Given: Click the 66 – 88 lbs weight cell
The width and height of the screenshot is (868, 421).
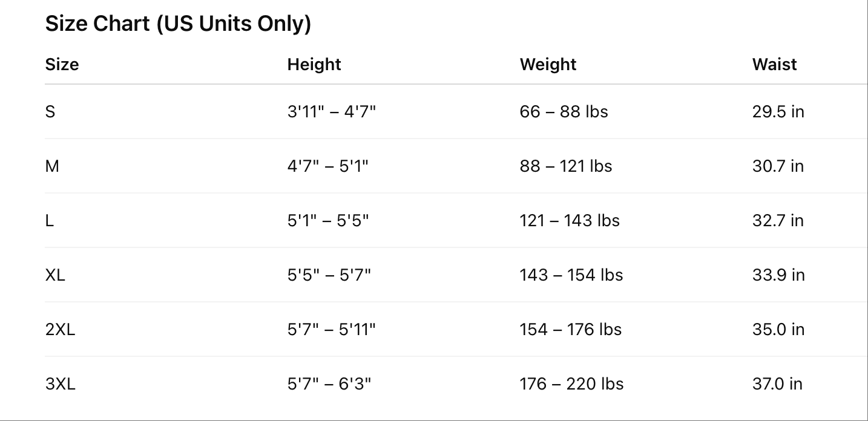Looking at the screenshot, I should (x=564, y=111).
